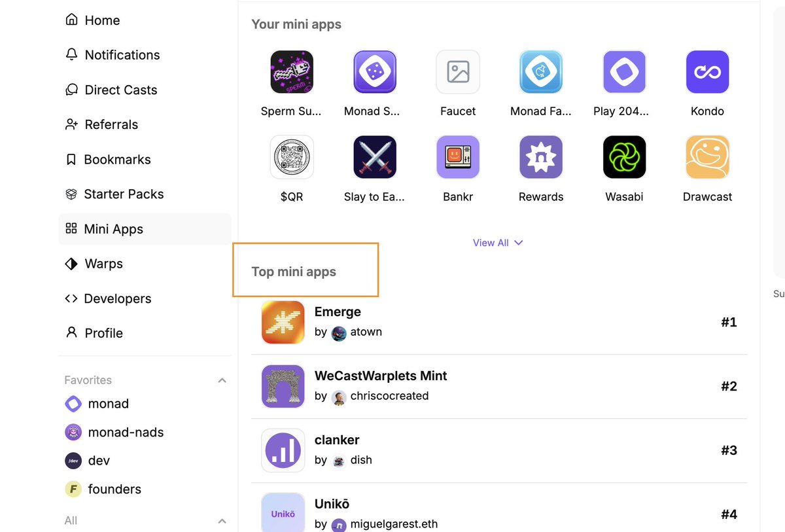Collapse the All section chevron
The width and height of the screenshot is (785, 532).
[222, 521]
